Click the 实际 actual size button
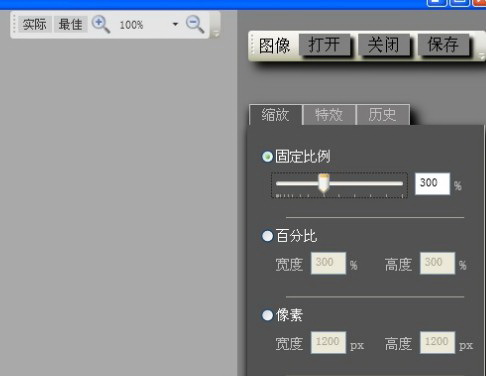 [35, 24]
